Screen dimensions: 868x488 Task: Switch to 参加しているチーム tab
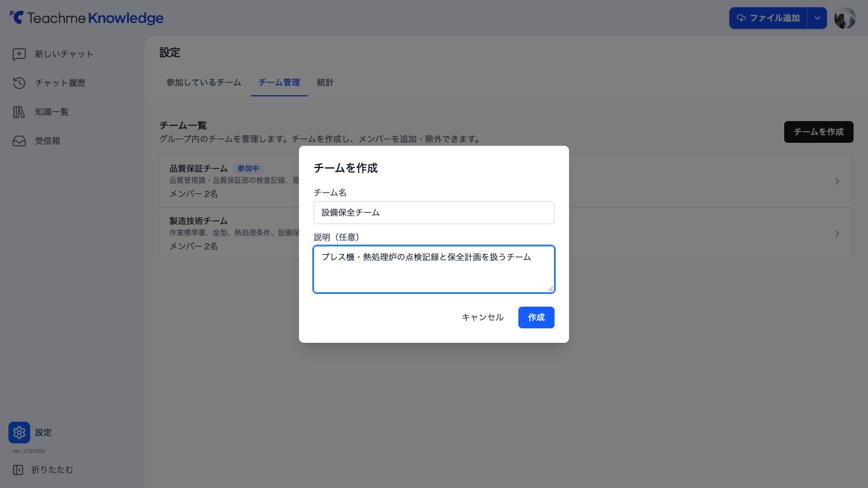coord(204,83)
